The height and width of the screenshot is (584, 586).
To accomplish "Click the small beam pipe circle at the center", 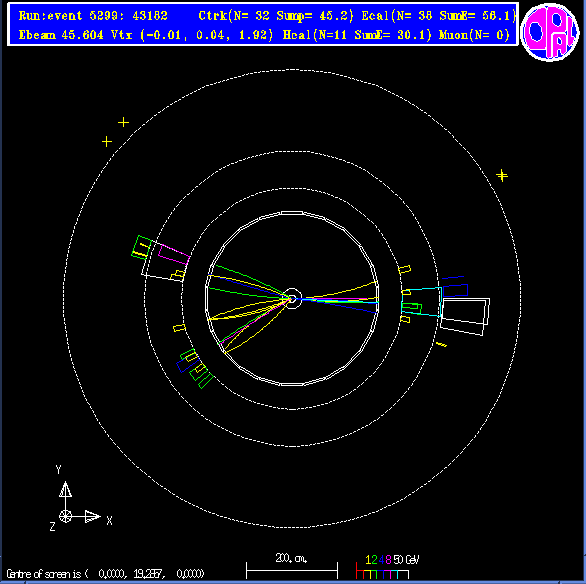I will tap(292, 298).
